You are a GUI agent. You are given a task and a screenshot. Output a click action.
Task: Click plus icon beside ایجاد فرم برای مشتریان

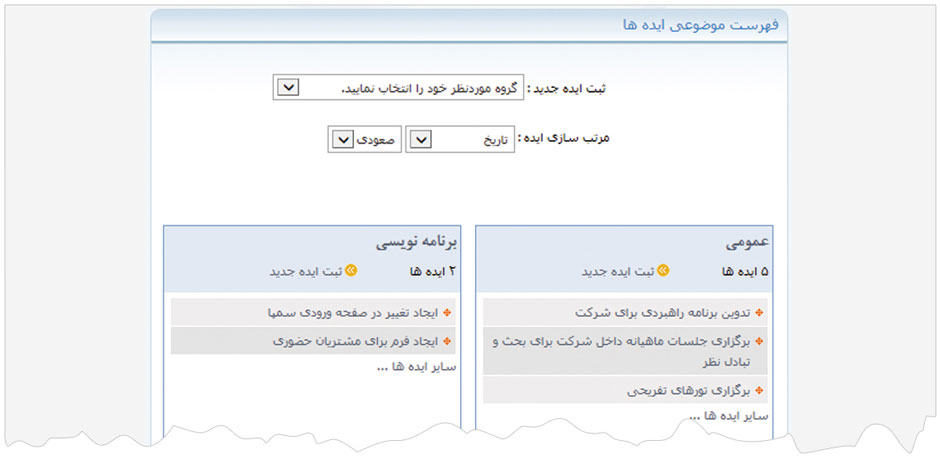pyautogui.click(x=447, y=341)
